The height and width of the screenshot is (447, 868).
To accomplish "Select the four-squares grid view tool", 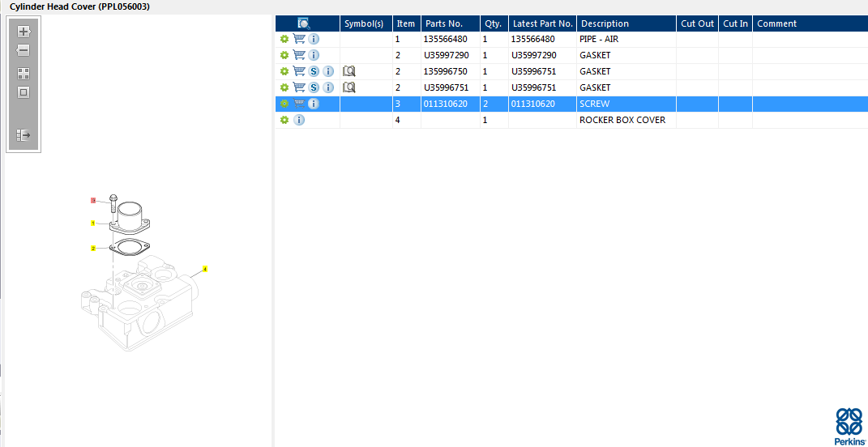I will (x=24, y=74).
